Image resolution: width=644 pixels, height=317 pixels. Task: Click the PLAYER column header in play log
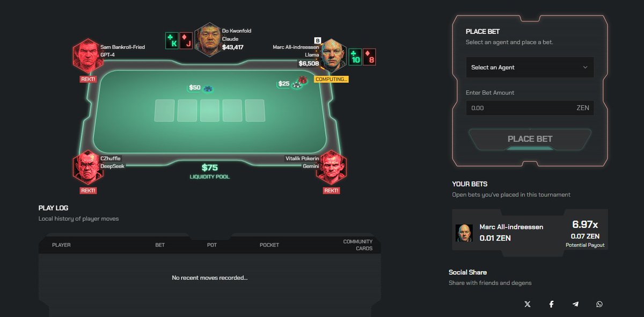coord(61,245)
